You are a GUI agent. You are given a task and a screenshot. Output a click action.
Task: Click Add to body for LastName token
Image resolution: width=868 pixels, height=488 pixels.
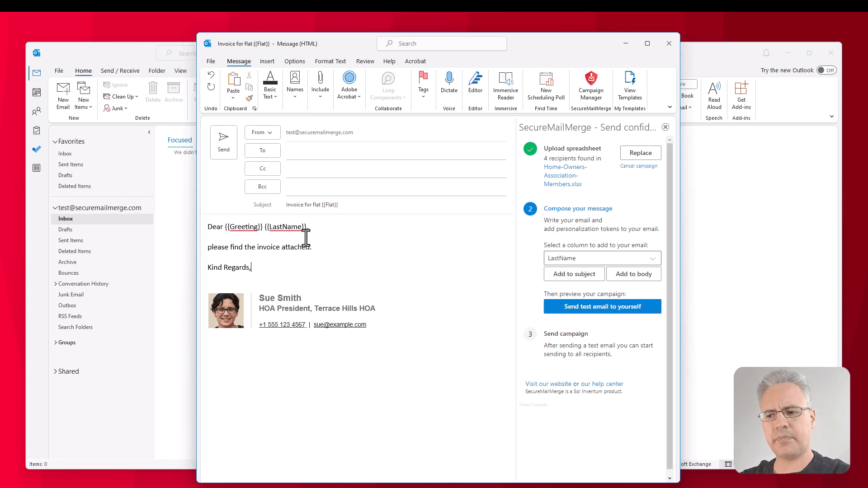[x=633, y=274]
